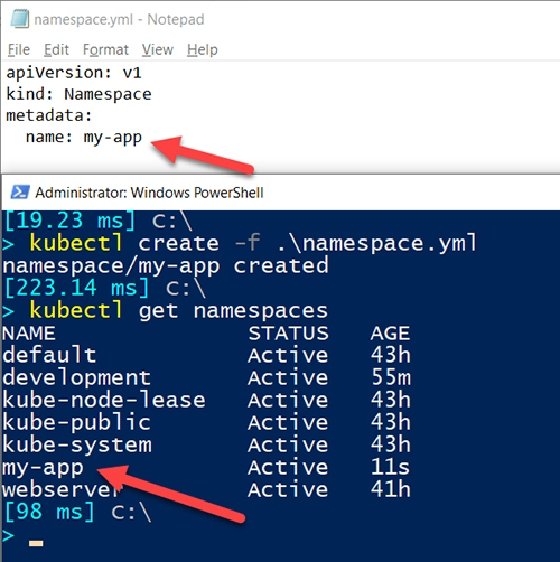
Task: Click the 'my-app' namespace name in PowerShell output
Action: coord(43,468)
